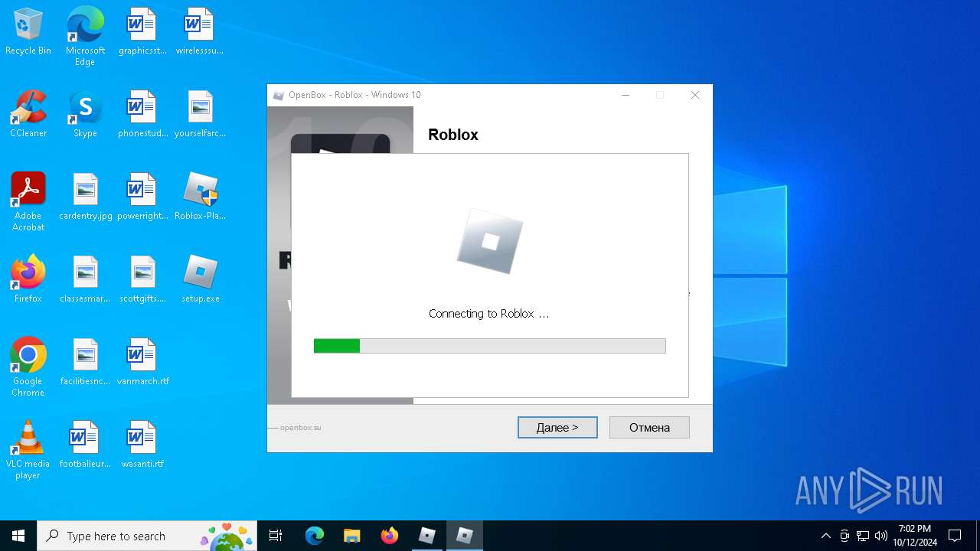Open Google Chrome desktop shortcut
This screenshot has height=551, width=980.
(28, 367)
